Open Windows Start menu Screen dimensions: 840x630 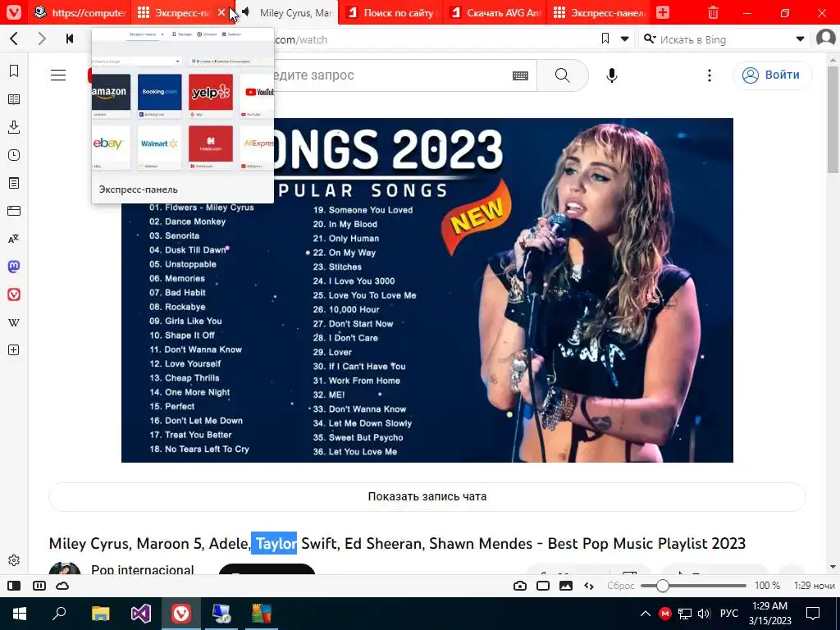(20, 614)
